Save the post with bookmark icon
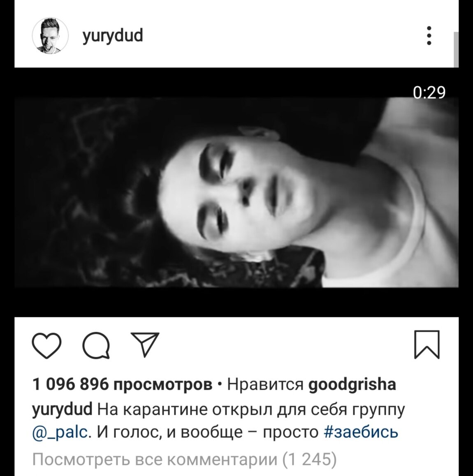473x476 pixels. tap(427, 344)
